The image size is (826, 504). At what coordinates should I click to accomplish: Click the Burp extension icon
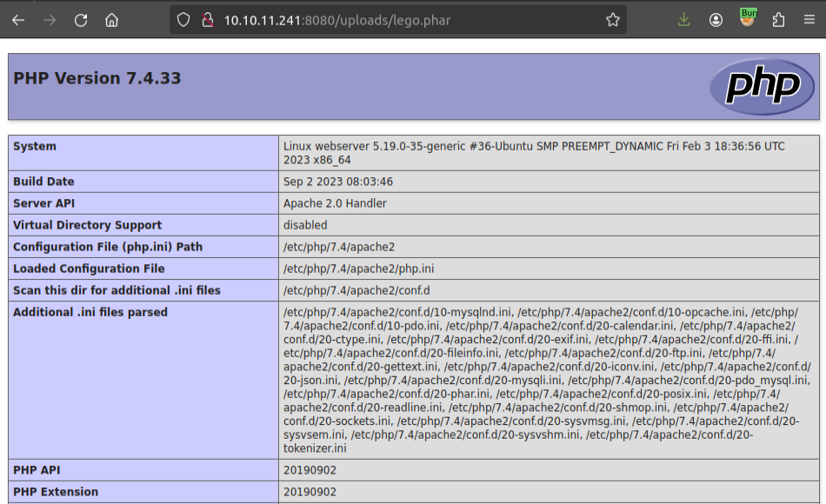point(748,18)
